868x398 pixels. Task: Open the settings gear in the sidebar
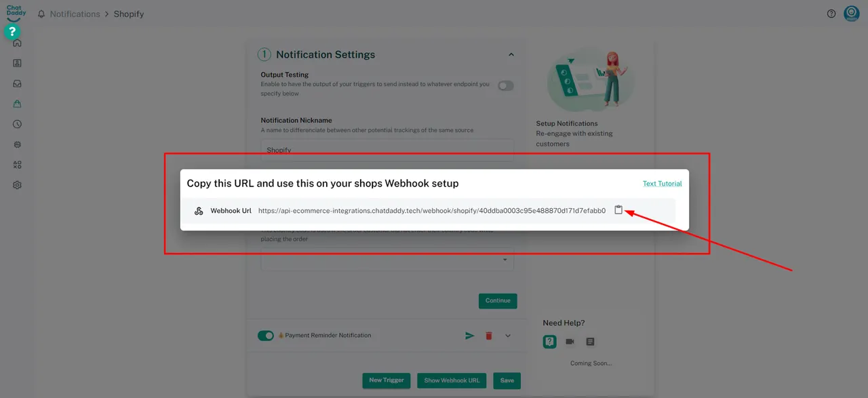coord(17,185)
